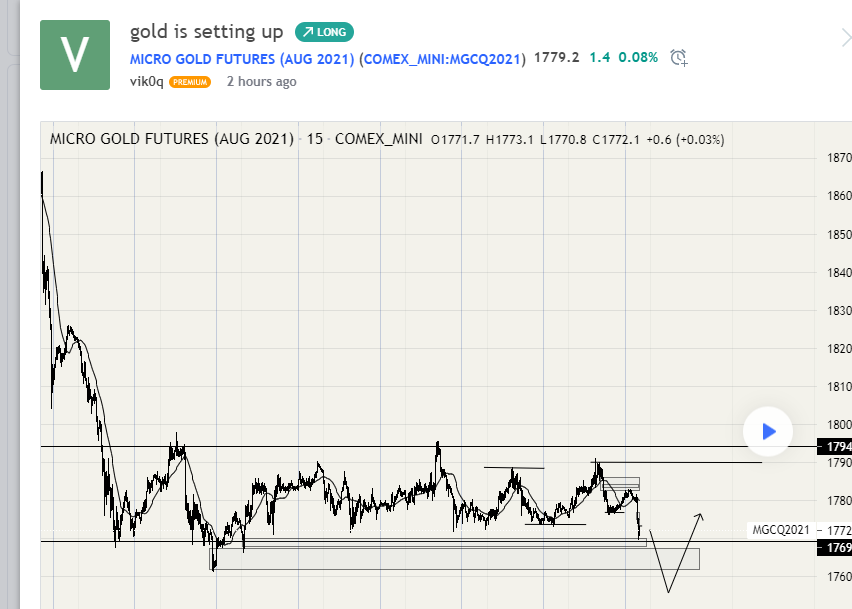Click the chart legend title text
Screen dimensions: 852x609
[171, 139]
